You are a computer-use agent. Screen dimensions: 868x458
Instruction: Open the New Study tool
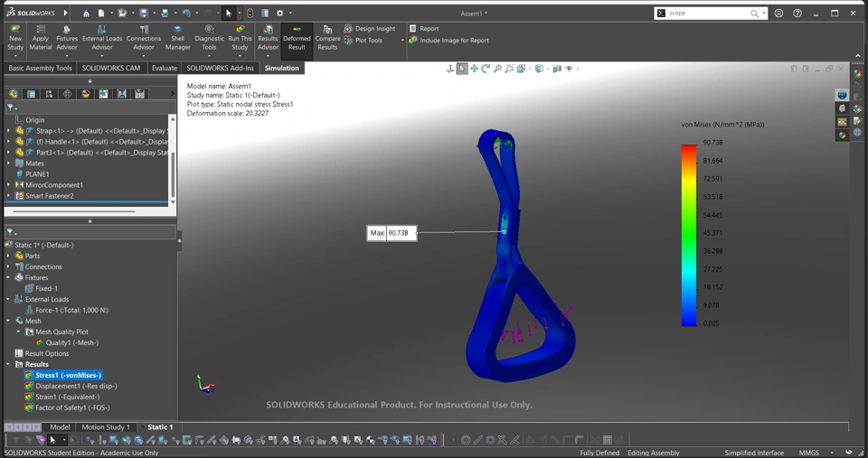[x=15, y=38]
